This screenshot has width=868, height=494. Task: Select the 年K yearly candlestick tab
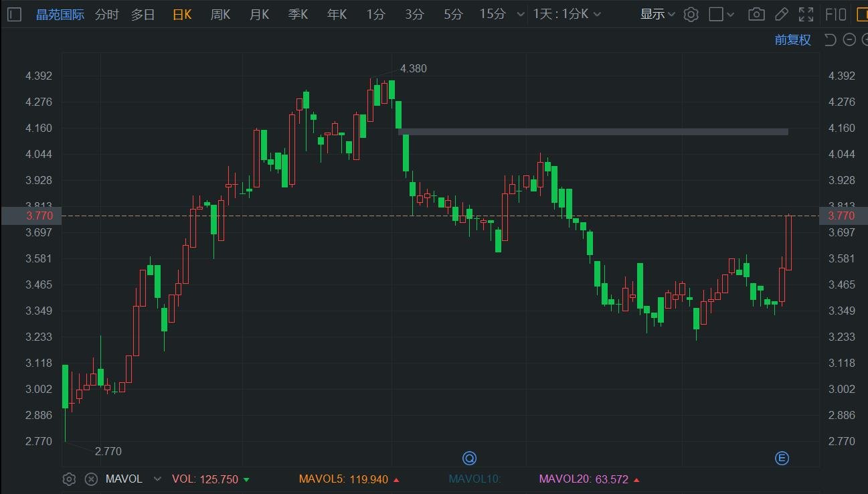[x=337, y=14]
